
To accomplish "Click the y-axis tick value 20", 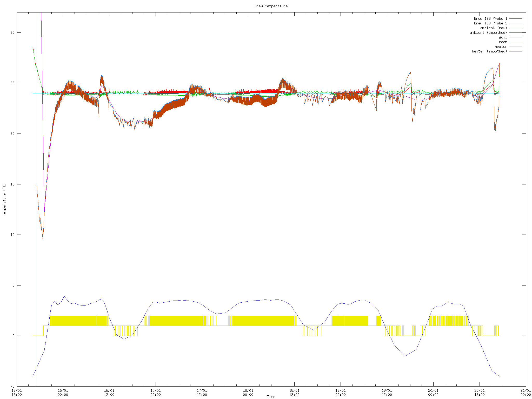I will point(12,134).
